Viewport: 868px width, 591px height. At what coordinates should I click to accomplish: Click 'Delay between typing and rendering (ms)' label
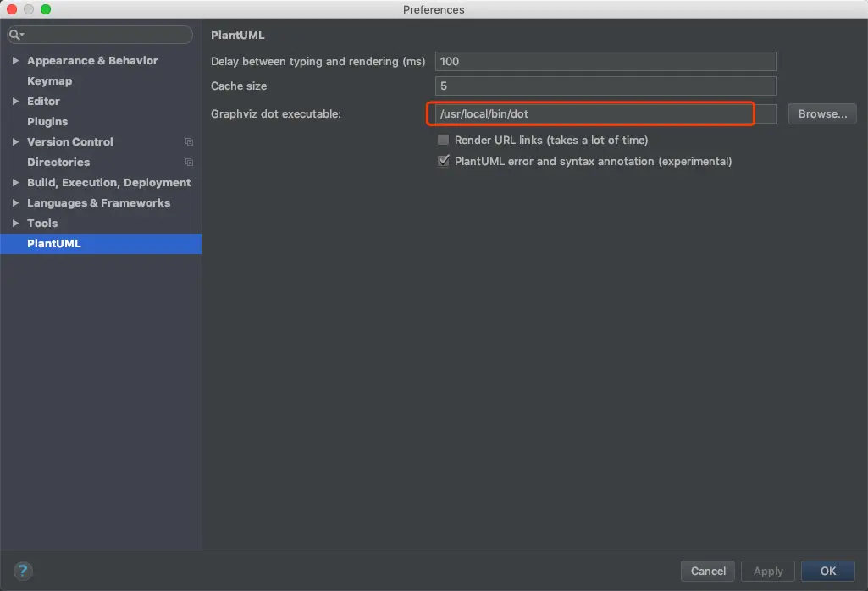click(318, 62)
